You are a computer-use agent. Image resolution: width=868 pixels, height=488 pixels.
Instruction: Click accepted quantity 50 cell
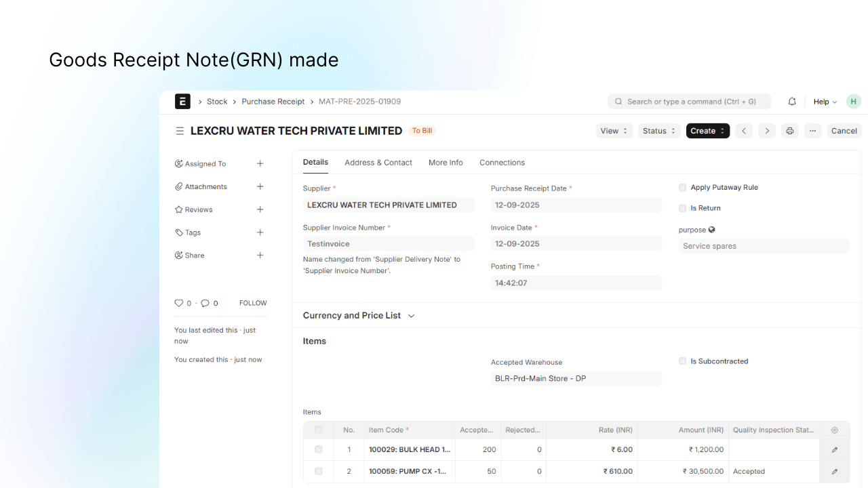click(478, 471)
